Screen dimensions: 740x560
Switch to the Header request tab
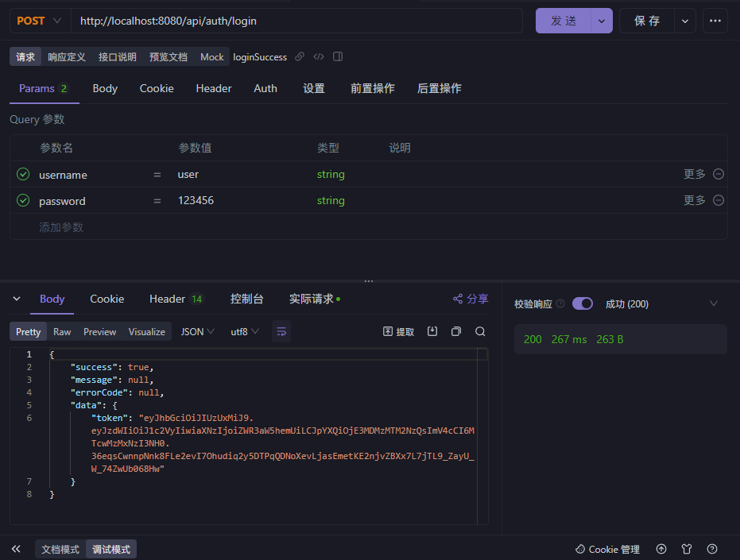pos(214,88)
